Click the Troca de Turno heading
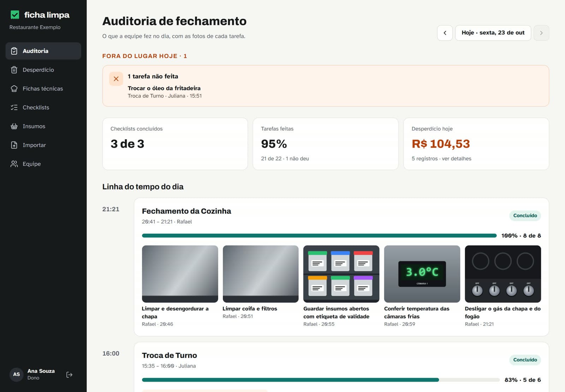Viewport: 565px width, 392px height. coord(169,355)
